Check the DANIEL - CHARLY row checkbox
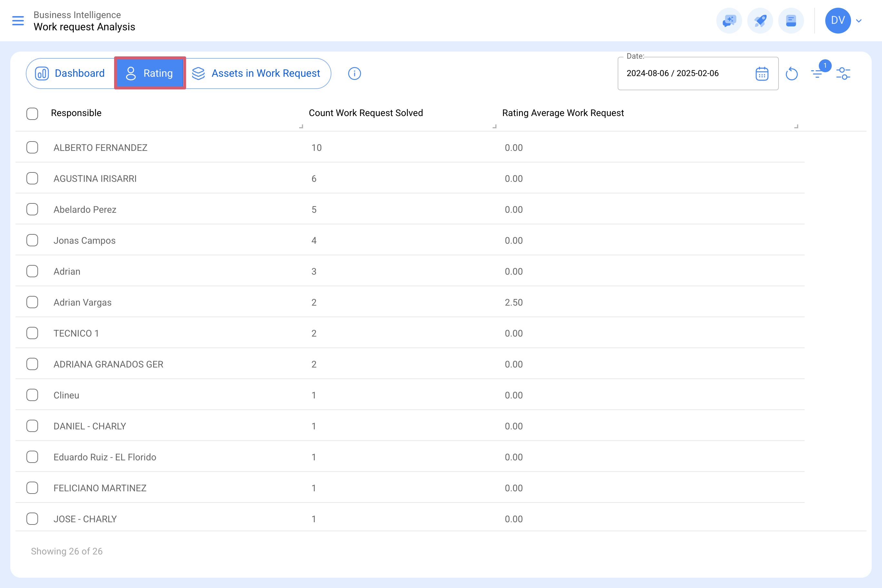The height and width of the screenshot is (588, 882). tap(32, 426)
